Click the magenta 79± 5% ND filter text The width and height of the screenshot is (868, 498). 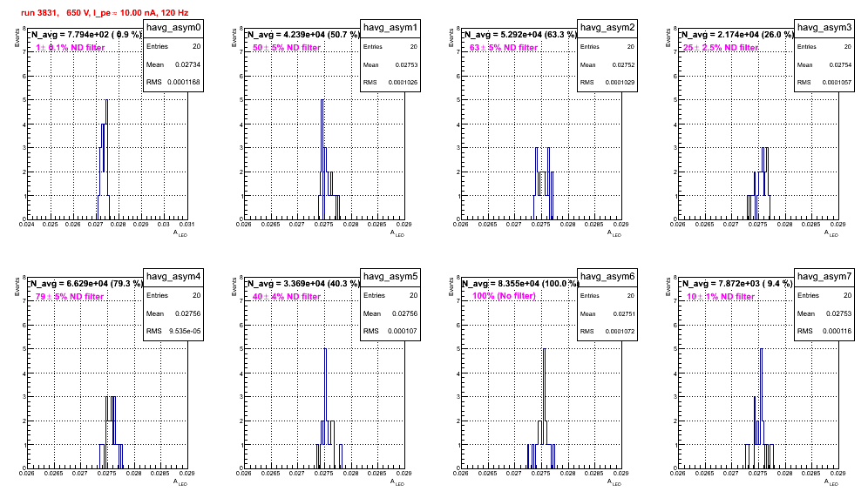[70, 297]
